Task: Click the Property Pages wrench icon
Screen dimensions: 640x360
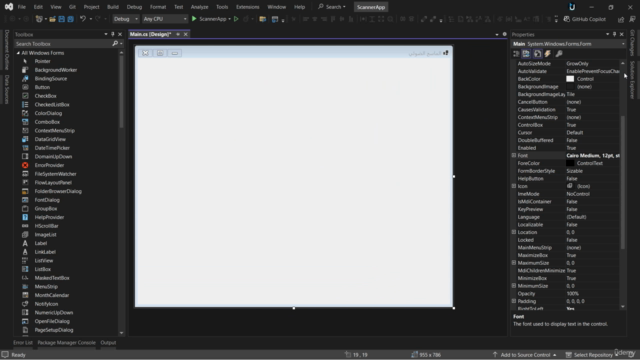Action: coord(559,53)
